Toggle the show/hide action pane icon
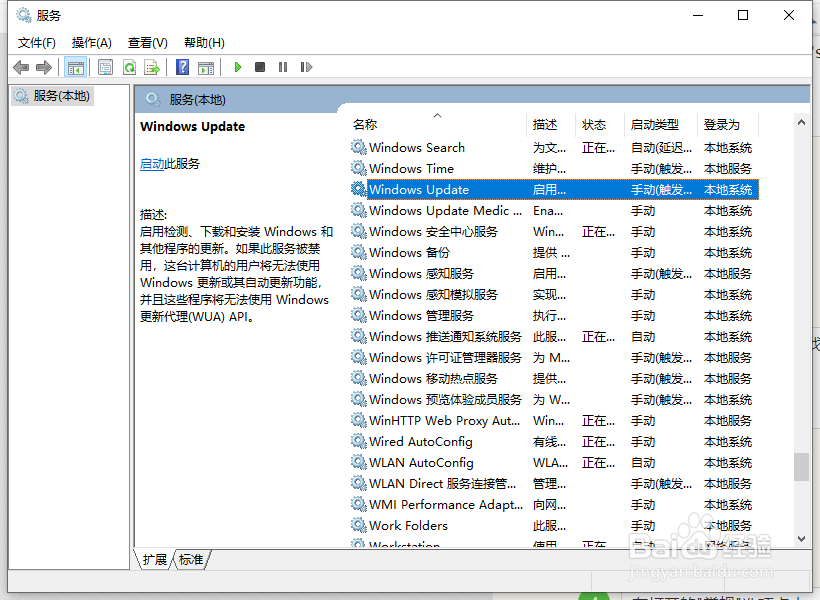The width and height of the screenshot is (820, 600). click(206, 67)
